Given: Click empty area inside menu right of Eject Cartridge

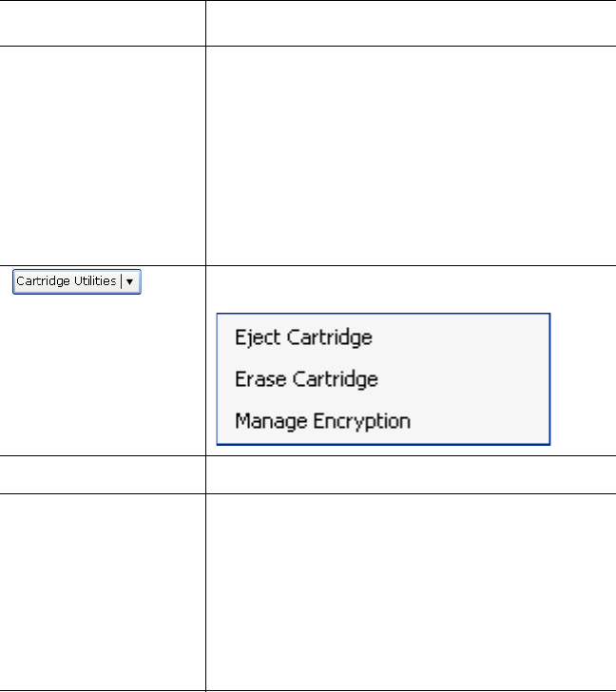Looking at the screenshot, I should point(466,337).
